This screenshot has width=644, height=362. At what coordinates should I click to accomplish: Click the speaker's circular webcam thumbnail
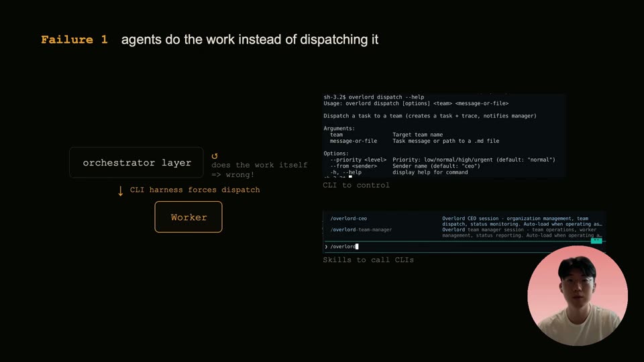tap(578, 296)
